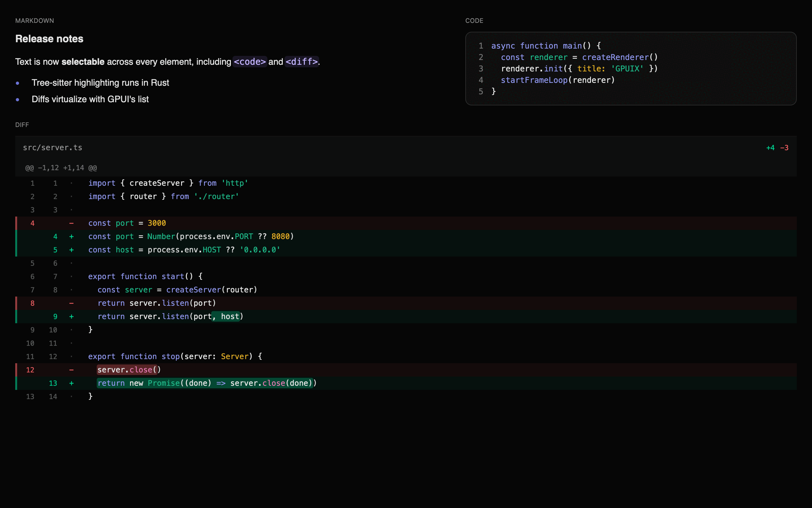Click 'startFrameLoop(renderer)' code line
The width and height of the screenshot is (812, 508).
pyautogui.click(x=558, y=80)
